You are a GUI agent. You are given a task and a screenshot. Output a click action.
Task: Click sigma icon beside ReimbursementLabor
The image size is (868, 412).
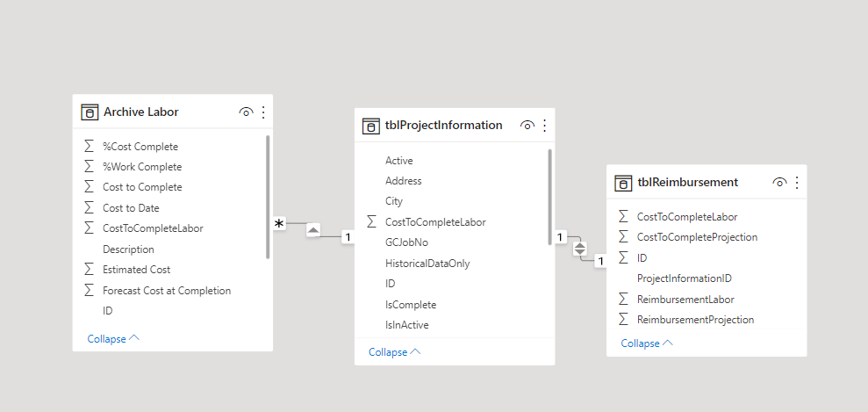click(623, 299)
